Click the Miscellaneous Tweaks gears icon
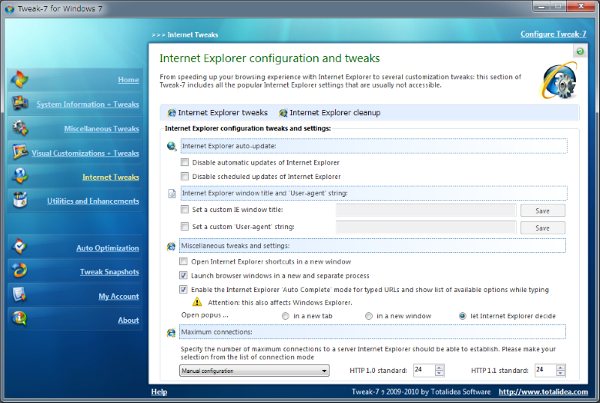The image size is (600, 403). point(20,128)
